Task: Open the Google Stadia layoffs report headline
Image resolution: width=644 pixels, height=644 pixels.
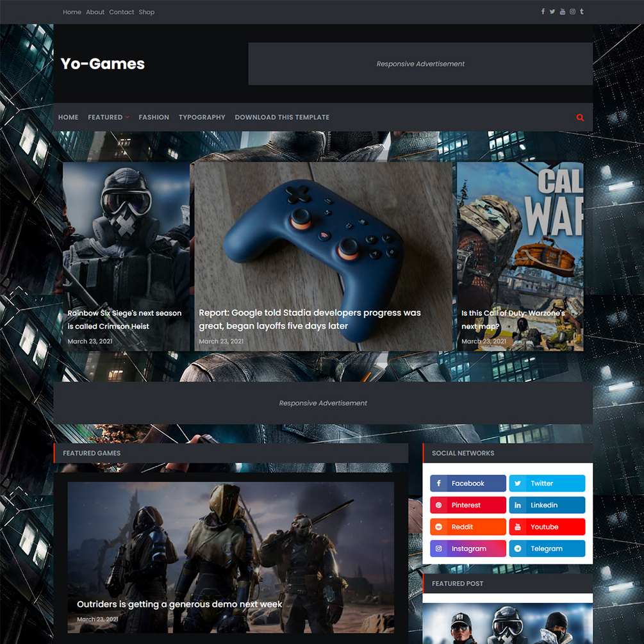Action: tap(310, 319)
